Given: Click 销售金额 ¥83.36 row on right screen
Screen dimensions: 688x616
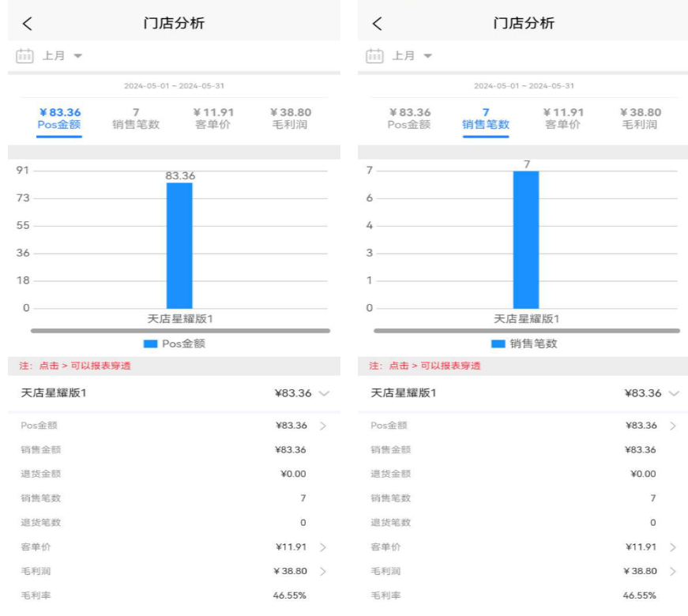Looking at the screenshot, I should pos(523,449).
